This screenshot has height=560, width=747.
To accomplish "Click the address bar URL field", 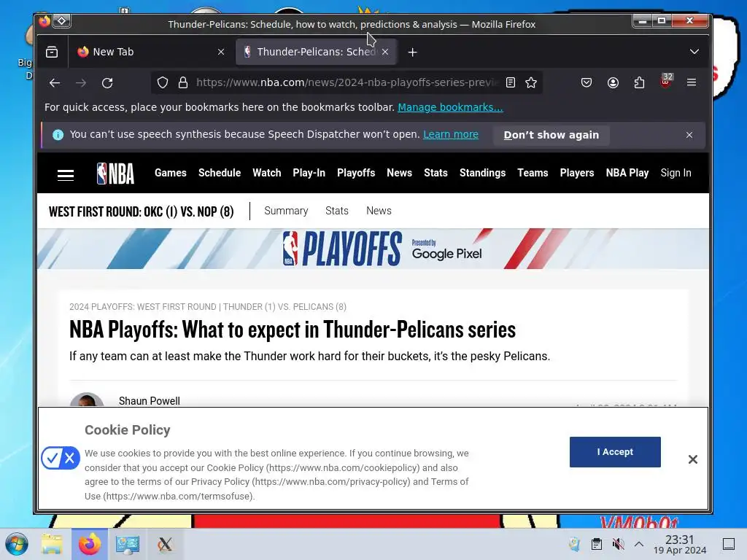I will point(347,83).
